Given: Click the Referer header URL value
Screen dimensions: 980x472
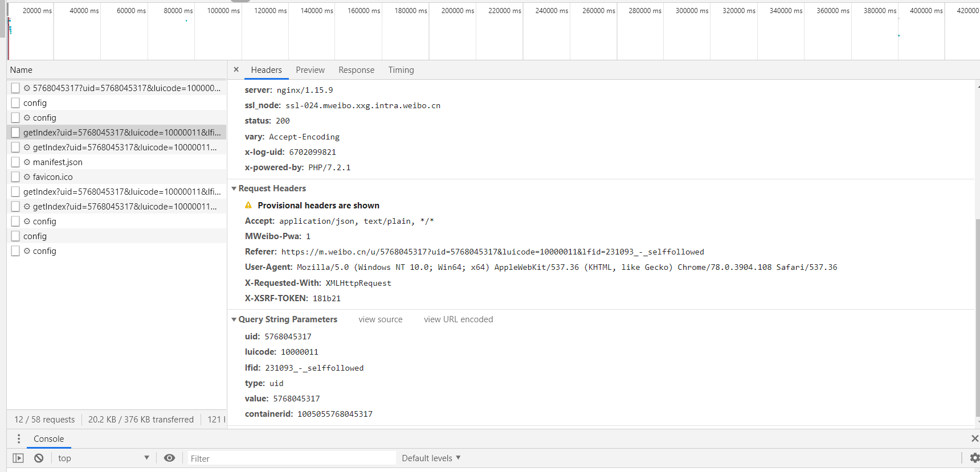Looking at the screenshot, I should pyautogui.click(x=492, y=252).
